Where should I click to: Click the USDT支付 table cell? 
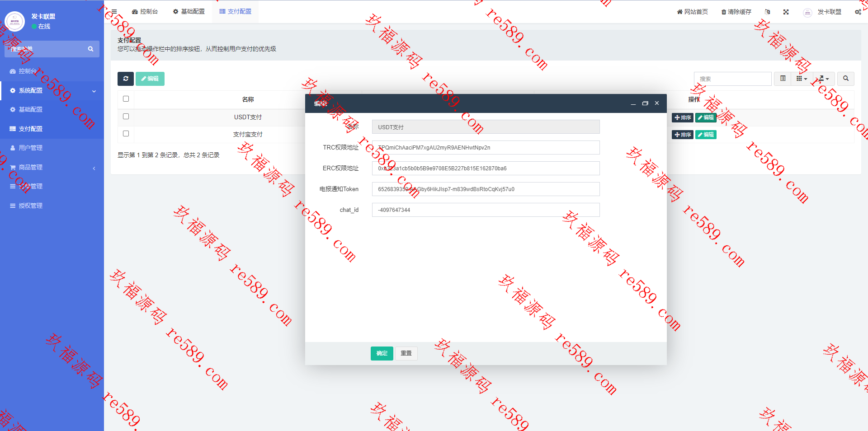click(248, 117)
